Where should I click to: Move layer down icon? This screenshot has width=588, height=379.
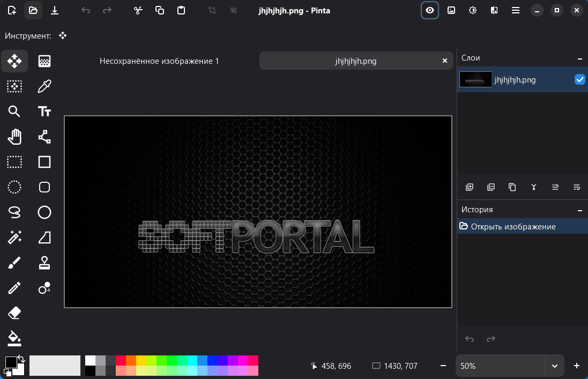[x=577, y=187]
